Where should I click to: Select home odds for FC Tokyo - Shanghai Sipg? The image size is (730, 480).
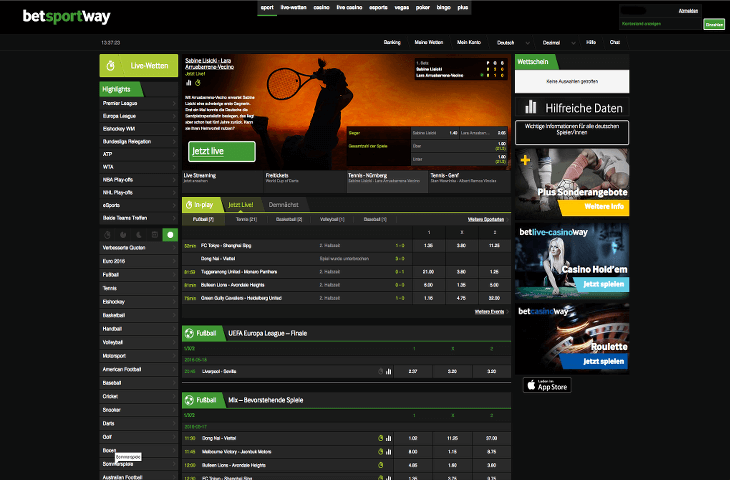429,245
